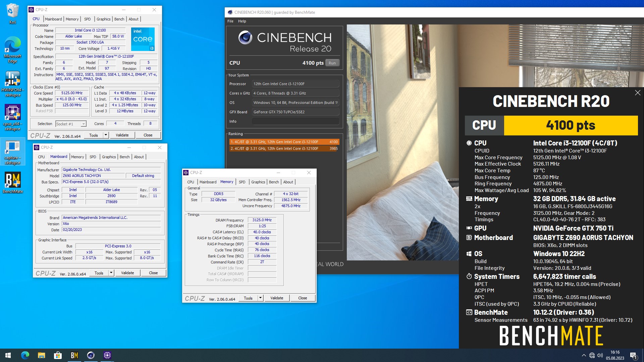Open the volume tray icon
This screenshot has height=362, width=644.
[600, 355]
